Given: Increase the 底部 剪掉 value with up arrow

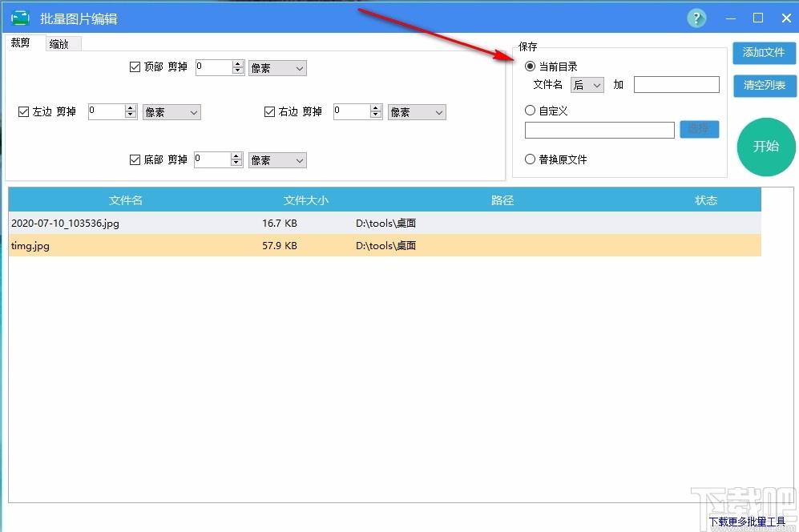Looking at the screenshot, I should pyautogui.click(x=236, y=156).
